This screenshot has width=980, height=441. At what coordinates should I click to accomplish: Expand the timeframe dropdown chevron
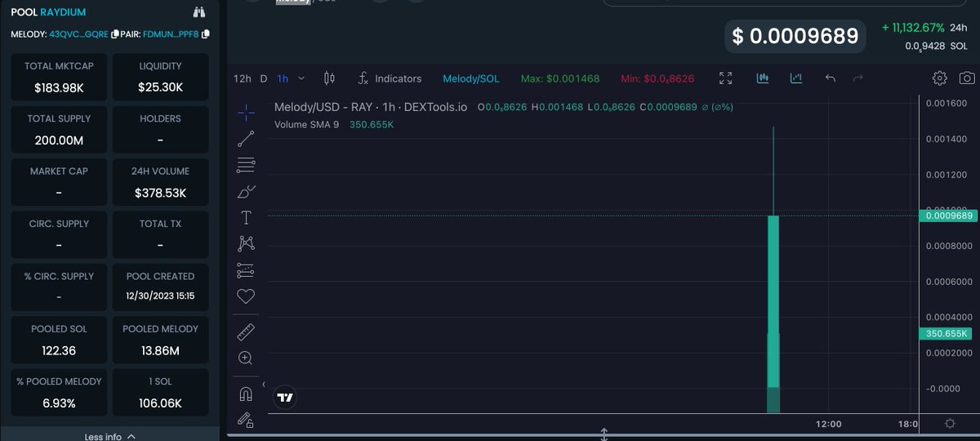pos(301,78)
